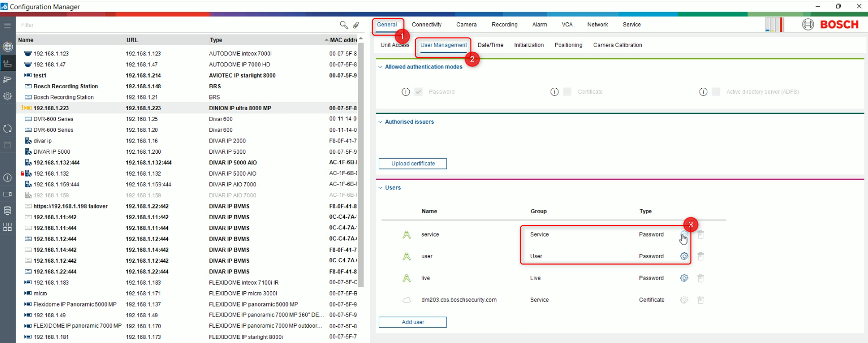The image size is (868, 343).
Task: Open the hamburger menu in the sidebar
Action: coord(7,25)
